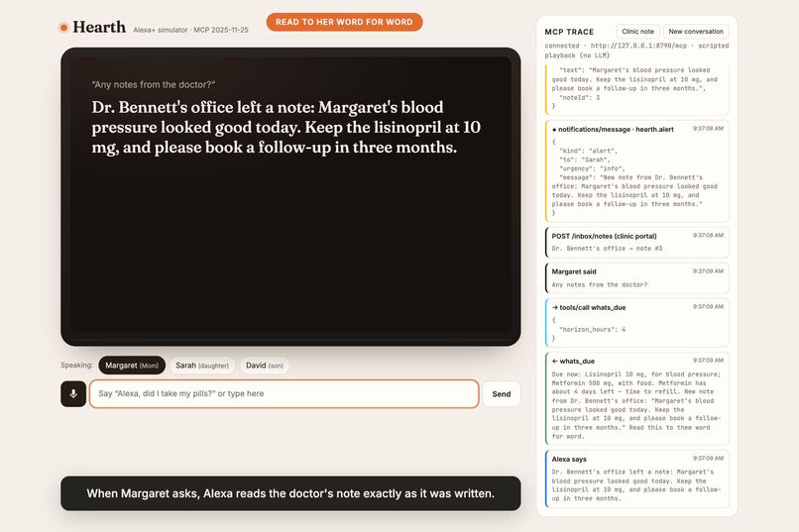Click the Send button

pyautogui.click(x=502, y=393)
